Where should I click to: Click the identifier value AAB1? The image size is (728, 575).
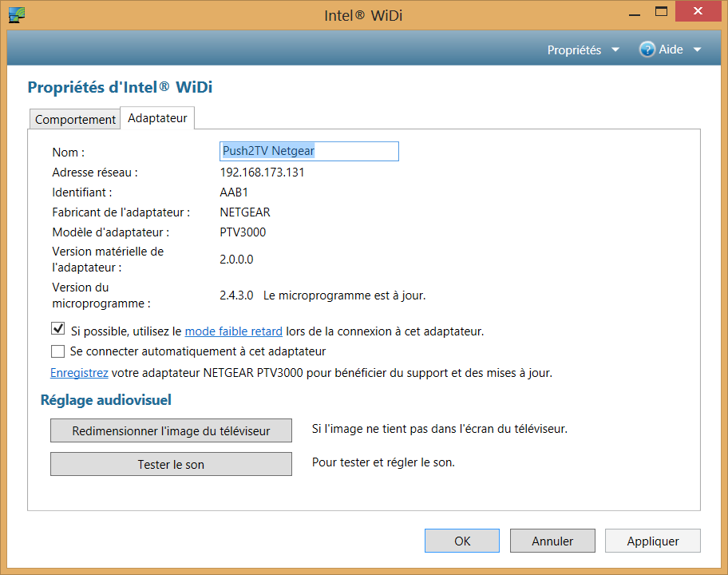234,192
